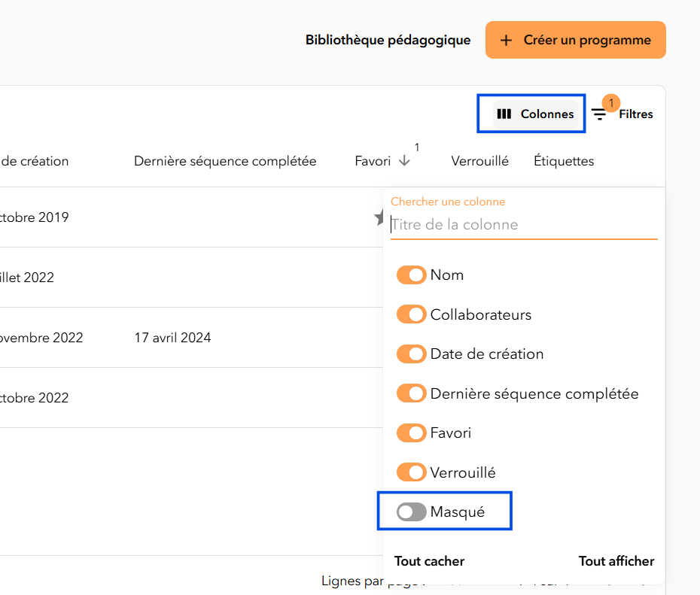Screen dimensions: 700x595
Task: Click the plus icon in Créer un programme
Action: (x=506, y=40)
